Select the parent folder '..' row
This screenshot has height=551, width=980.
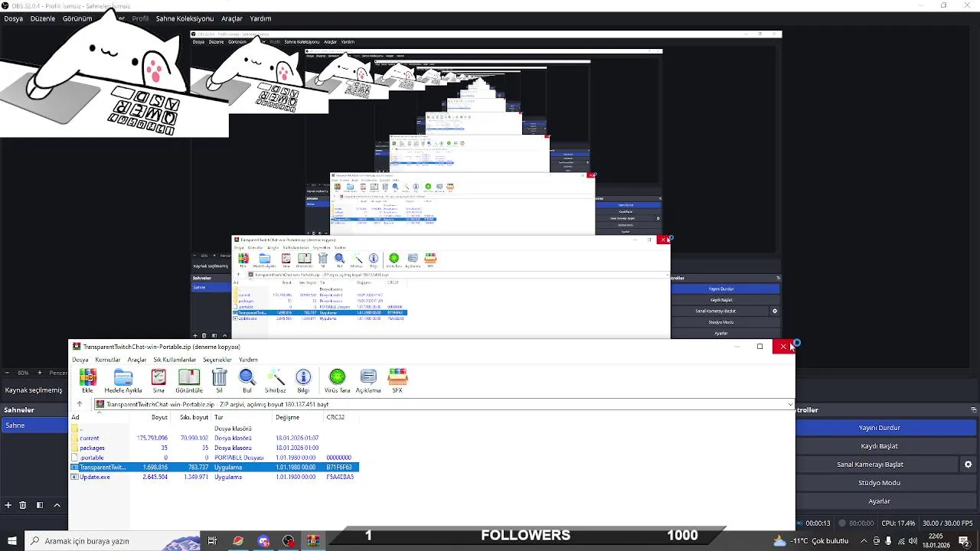pos(214,429)
